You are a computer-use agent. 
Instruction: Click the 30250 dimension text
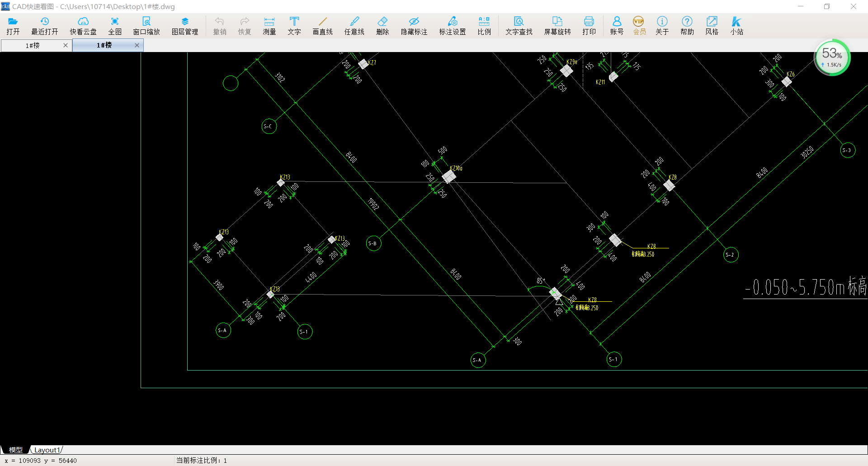point(807,152)
